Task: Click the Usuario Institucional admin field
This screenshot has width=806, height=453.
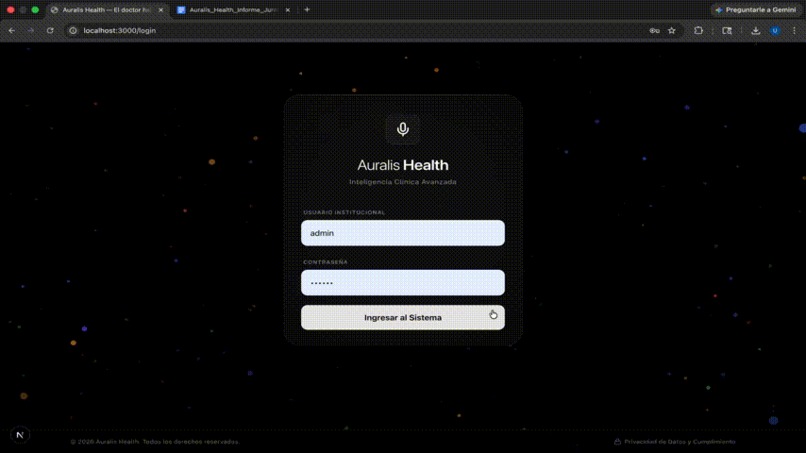Action: coord(402,233)
